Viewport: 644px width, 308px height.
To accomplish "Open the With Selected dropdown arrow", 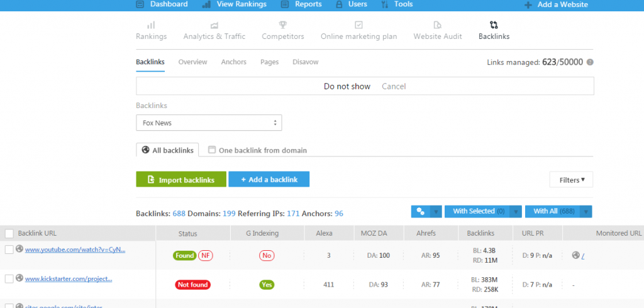I will click(x=516, y=211).
